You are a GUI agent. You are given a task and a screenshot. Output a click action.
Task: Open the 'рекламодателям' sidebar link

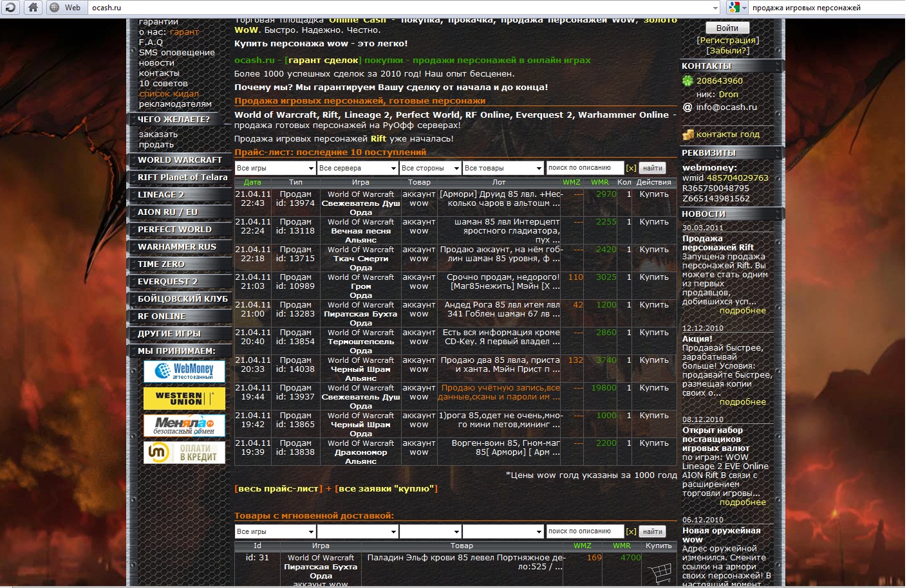[x=175, y=104]
